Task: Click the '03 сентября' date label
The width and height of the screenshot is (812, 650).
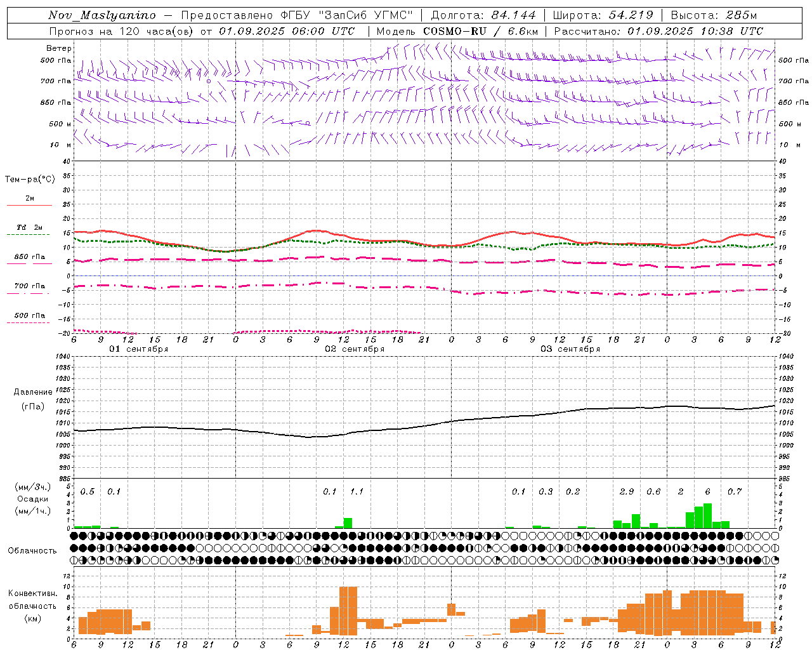Action: coord(570,349)
